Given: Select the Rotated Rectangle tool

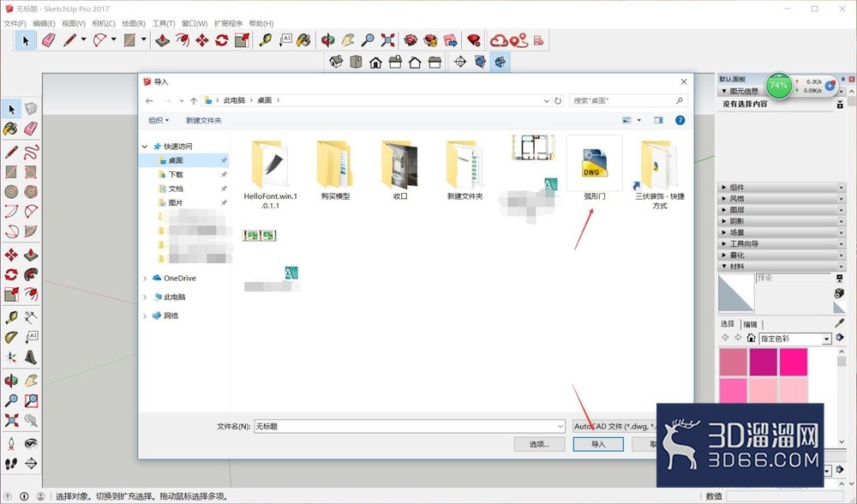Looking at the screenshot, I should [31, 171].
